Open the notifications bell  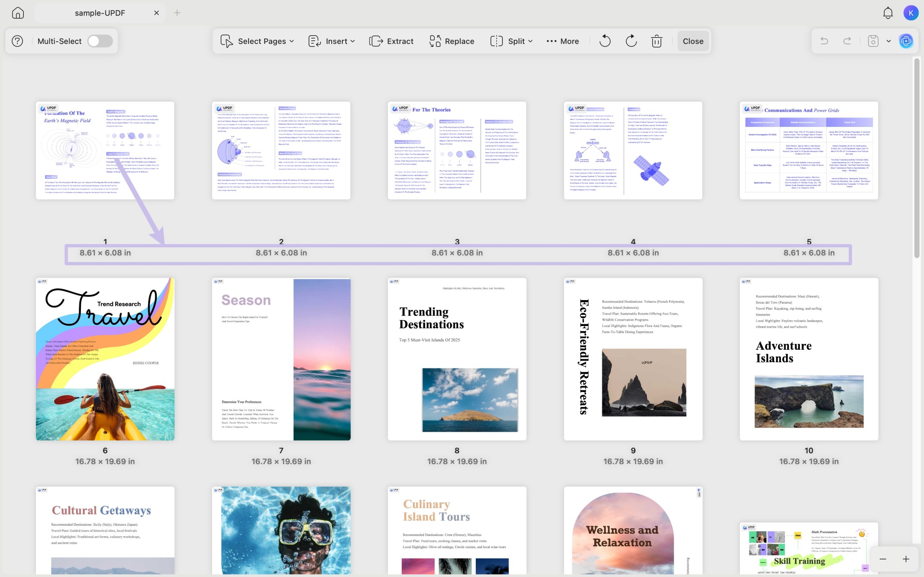click(x=888, y=13)
